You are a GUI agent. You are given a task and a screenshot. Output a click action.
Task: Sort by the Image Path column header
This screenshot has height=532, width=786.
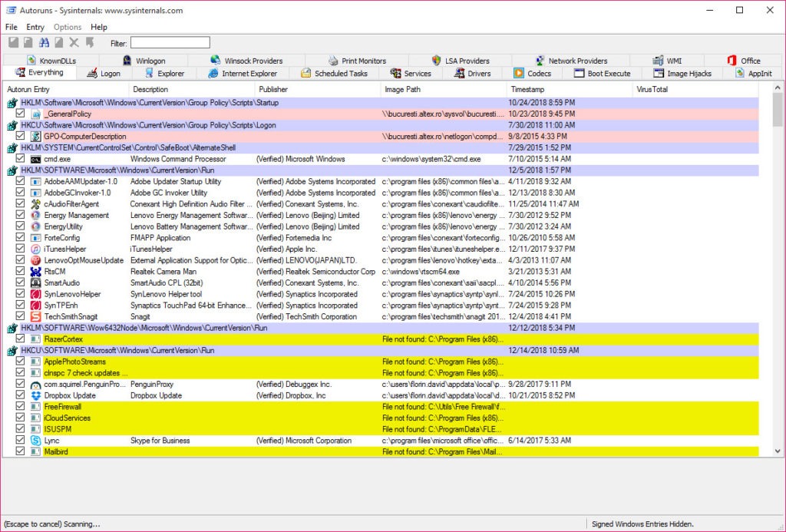[443, 89]
